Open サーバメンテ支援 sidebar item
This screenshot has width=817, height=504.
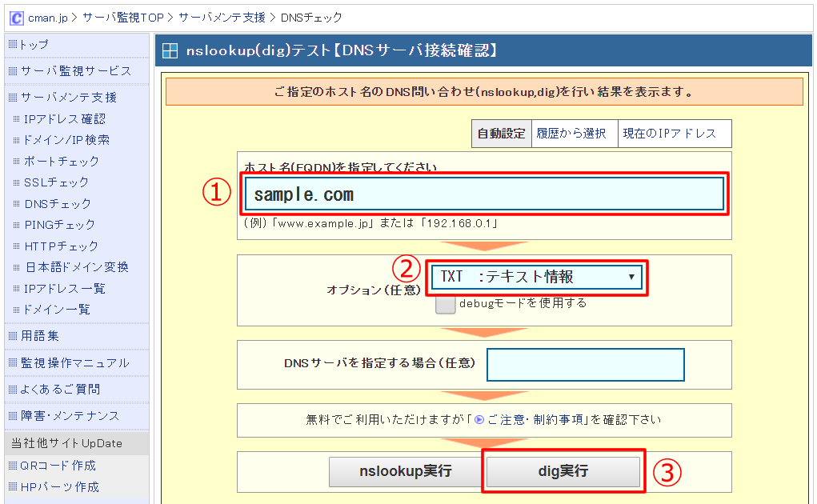click(x=69, y=98)
